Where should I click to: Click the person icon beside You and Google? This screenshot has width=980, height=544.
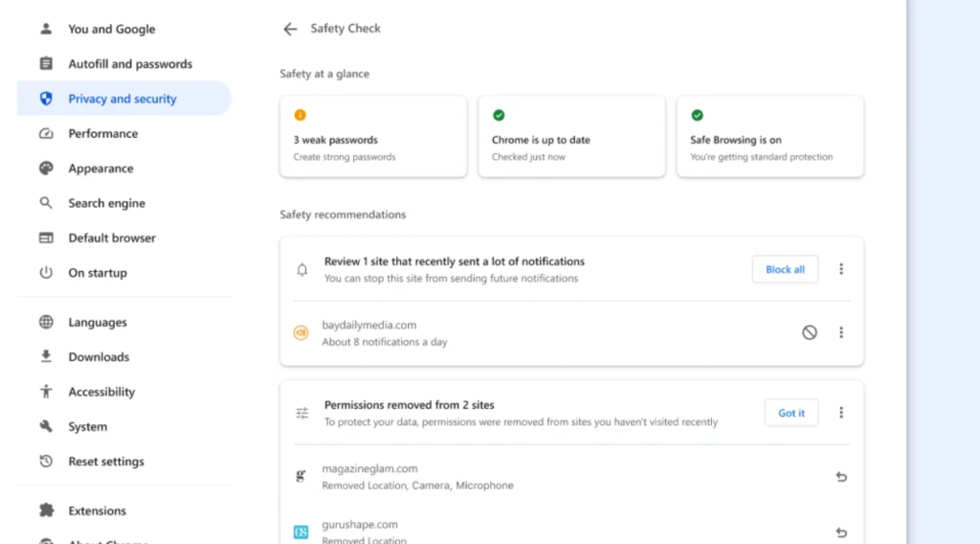[x=46, y=29]
